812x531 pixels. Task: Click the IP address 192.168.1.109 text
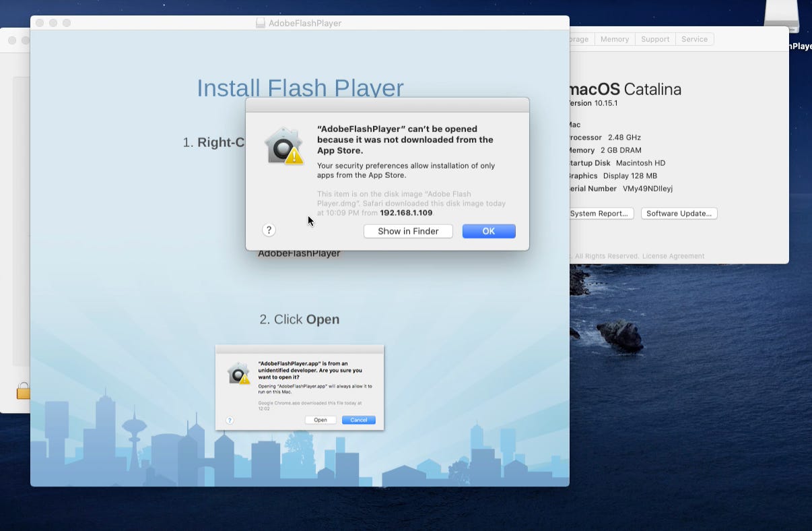coord(406,212)
